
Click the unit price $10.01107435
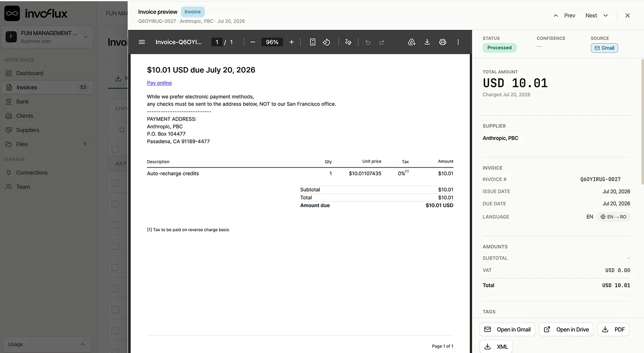click(365, 173)
